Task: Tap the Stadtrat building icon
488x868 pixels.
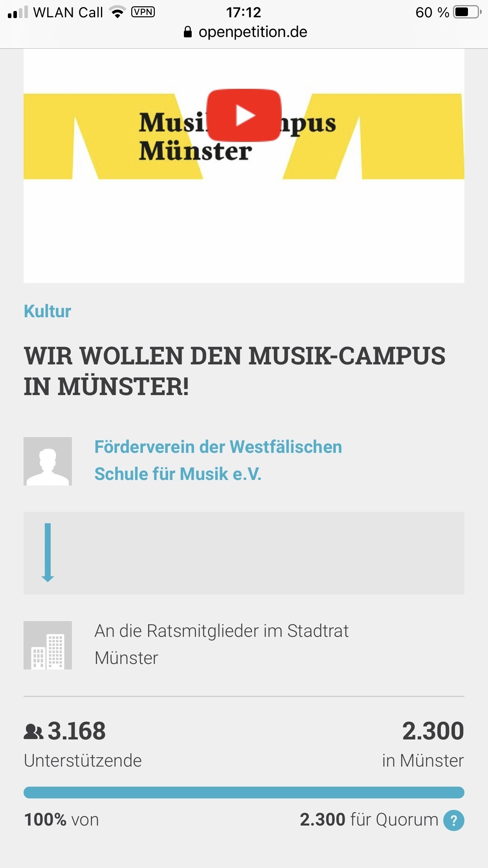Action: tap(48, 645)
